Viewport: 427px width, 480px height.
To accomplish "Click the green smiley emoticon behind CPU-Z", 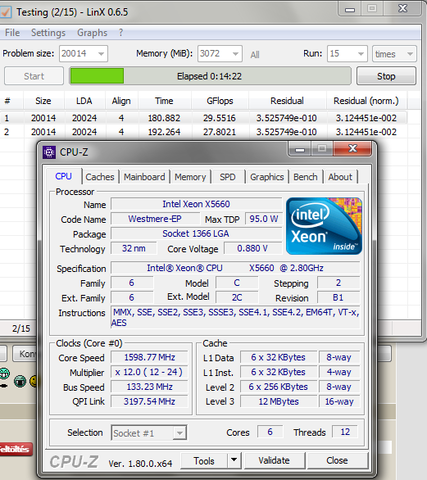I will tap(5, 373).
